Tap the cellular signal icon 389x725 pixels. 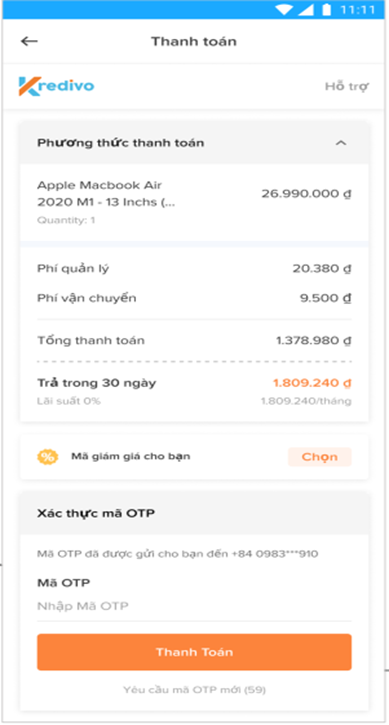coord(306,9)
